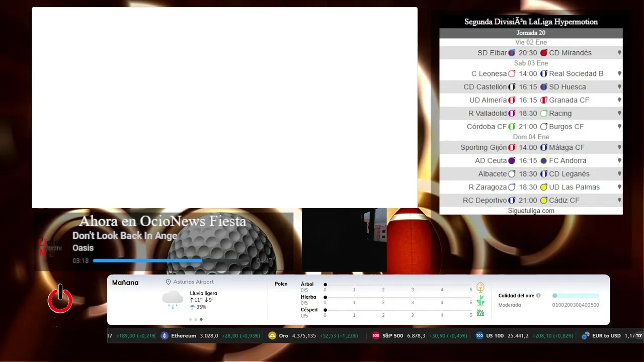Click the Málaga CF team crest
Viewport: 644px width, 362px height.
(x=544, y=147)
